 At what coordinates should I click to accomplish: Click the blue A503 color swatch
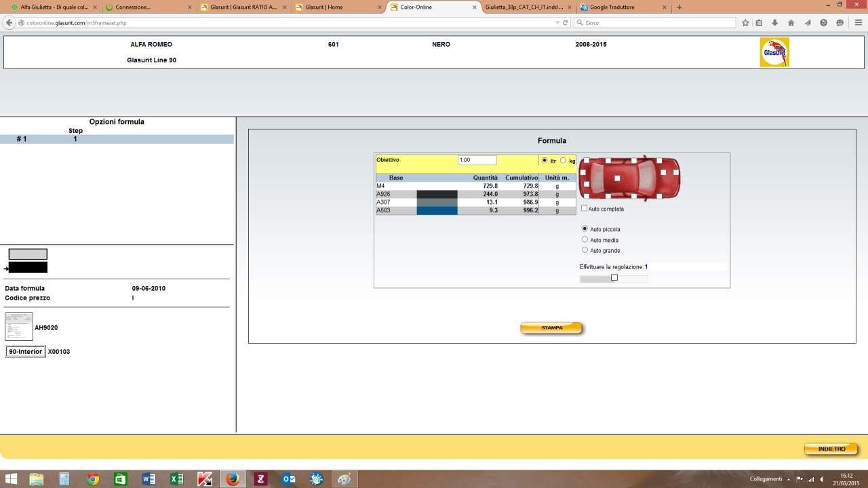[x=437, y=211]
